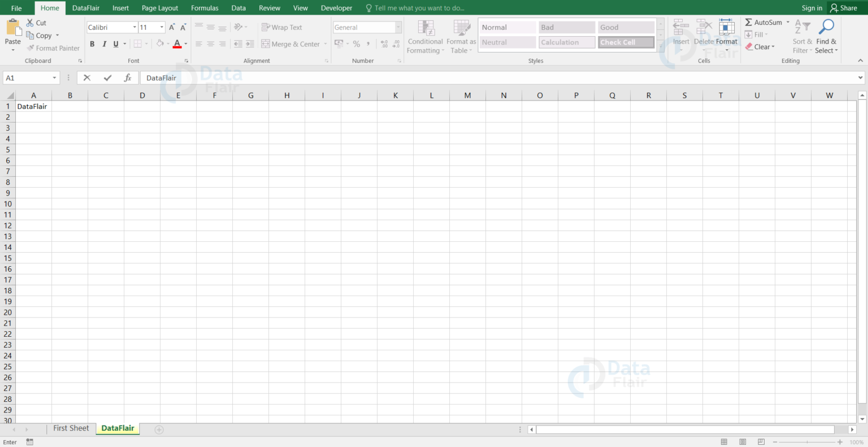
Task: Open Find & Select menu
Action: pyautogui.click(x=826, y=37)
